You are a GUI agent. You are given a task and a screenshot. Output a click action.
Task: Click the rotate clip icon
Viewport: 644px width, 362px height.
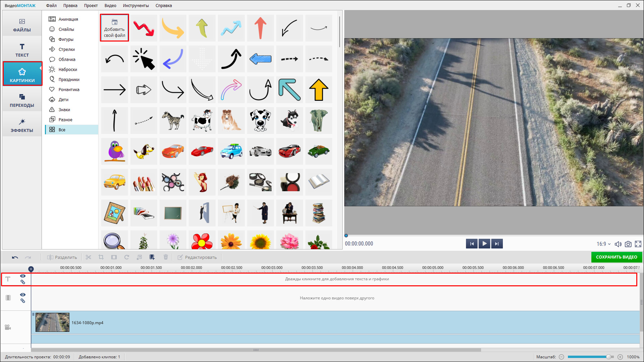126,257
